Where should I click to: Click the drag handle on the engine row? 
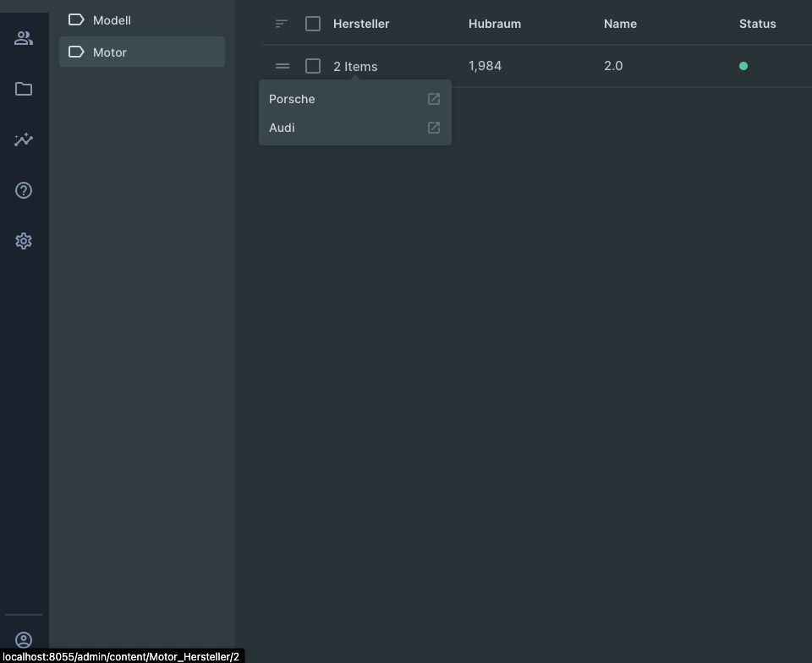point(282,66)
